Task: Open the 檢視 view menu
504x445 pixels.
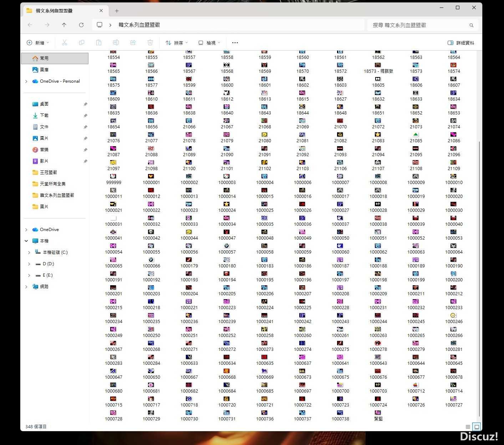Action: point(209,43)
